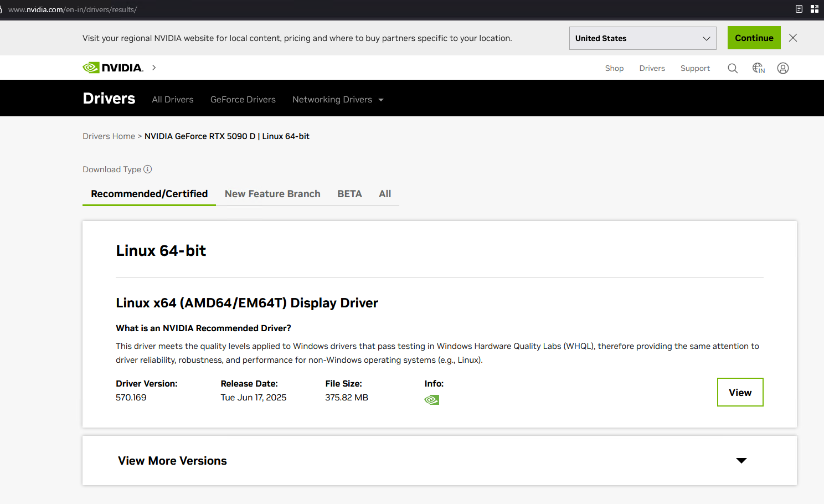
Task: Click the Drivers section heading
Action: click(109, 98)
